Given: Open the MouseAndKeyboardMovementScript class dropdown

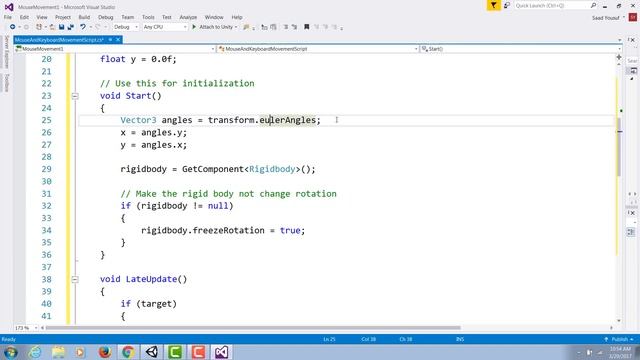Looking at the screenshot, I should click(x=318, y=49).
